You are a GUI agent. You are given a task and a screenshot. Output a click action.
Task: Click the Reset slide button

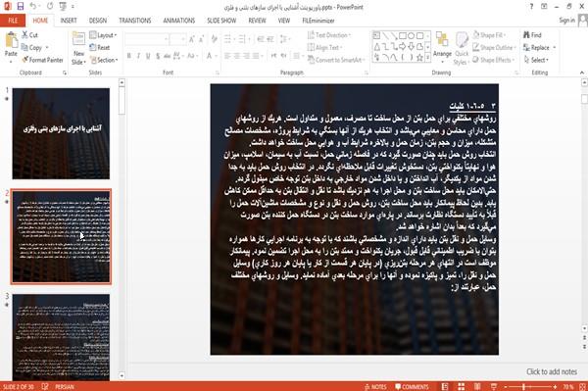100,48
